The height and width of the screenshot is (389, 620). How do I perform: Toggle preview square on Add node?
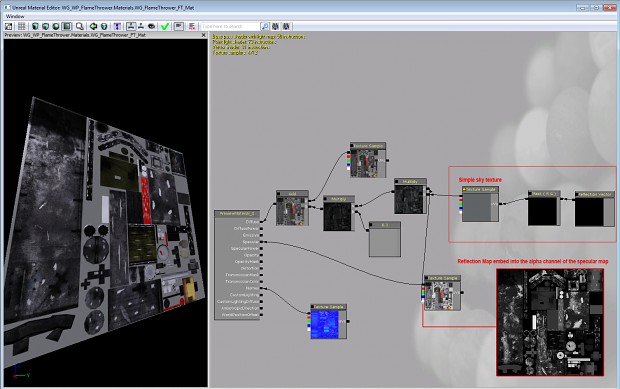(279, 194)
